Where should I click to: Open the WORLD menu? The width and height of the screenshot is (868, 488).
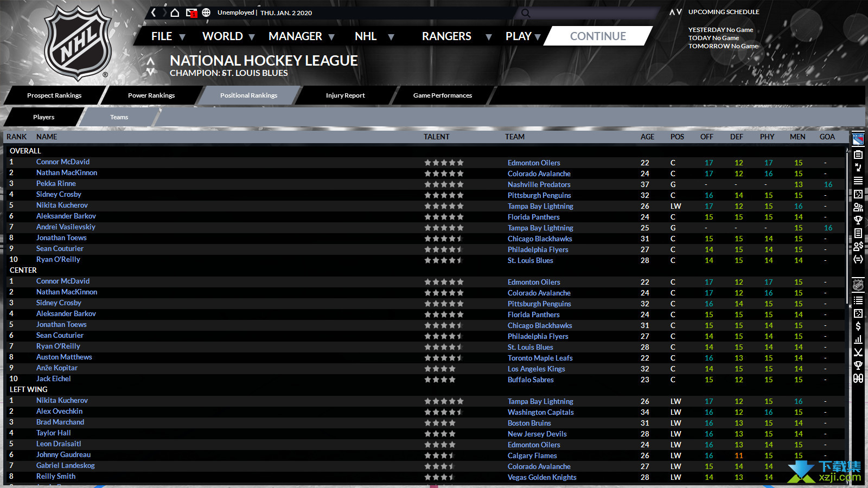(x=222, y=36)
